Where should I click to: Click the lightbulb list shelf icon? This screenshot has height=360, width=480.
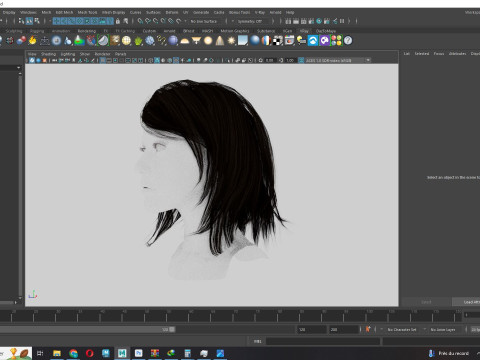pos(301,41)
